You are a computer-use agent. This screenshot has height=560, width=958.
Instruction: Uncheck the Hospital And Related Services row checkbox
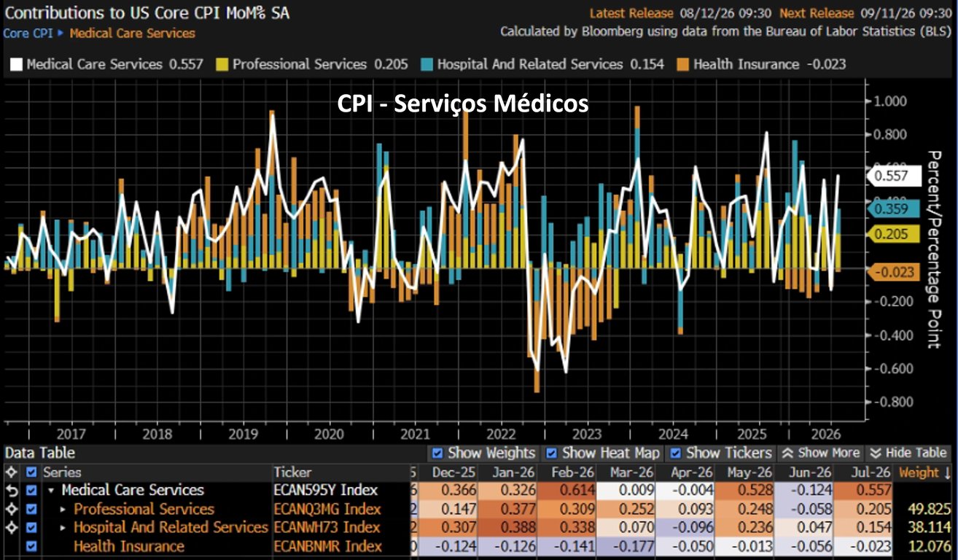[31, 527]
